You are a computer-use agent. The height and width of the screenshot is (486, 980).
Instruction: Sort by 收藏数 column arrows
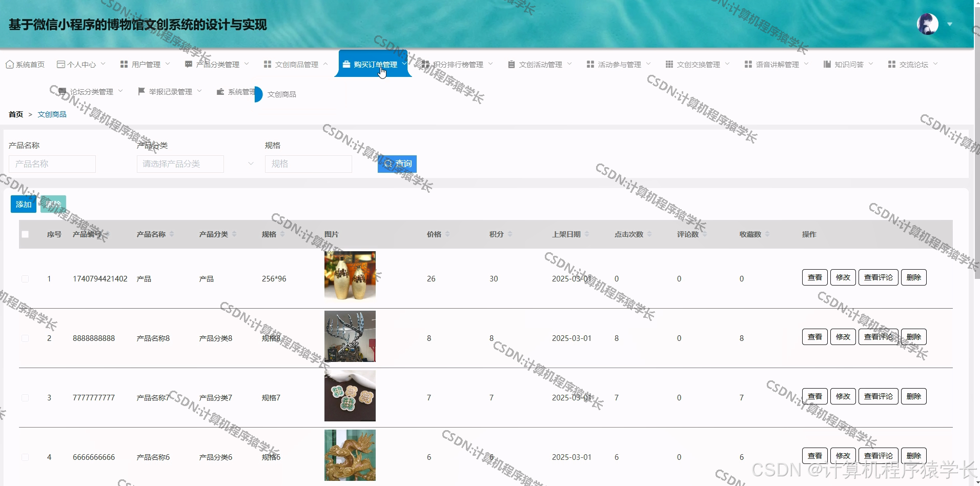pos(767,234)
